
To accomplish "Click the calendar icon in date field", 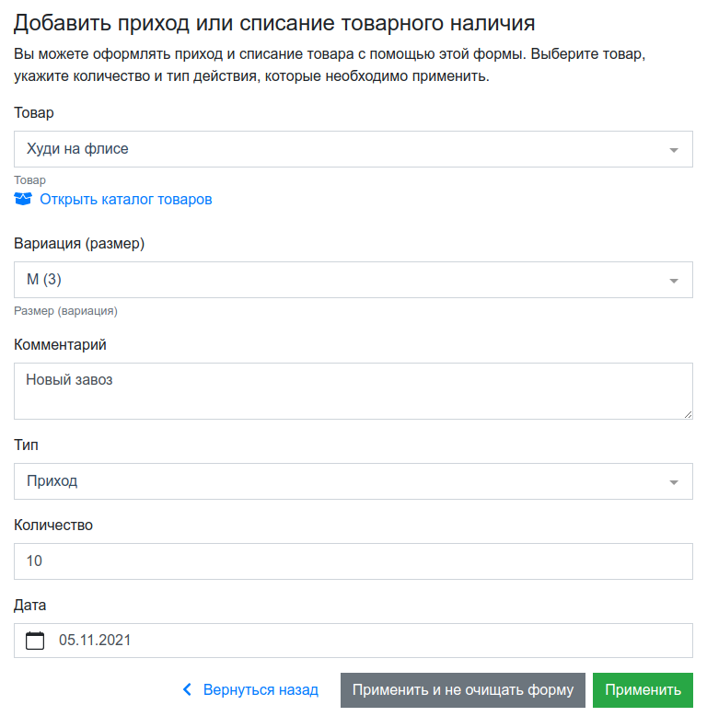I will click(x=35, y=641).
